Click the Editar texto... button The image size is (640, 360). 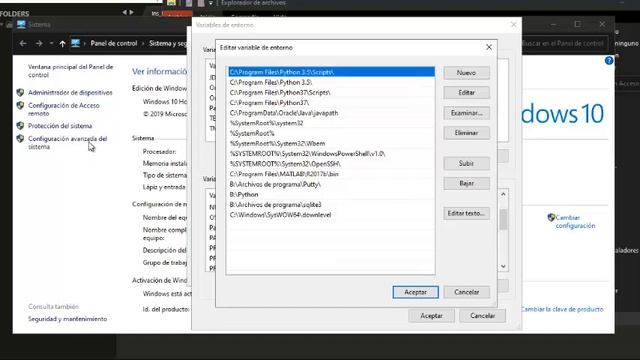[x=467, y=213]
